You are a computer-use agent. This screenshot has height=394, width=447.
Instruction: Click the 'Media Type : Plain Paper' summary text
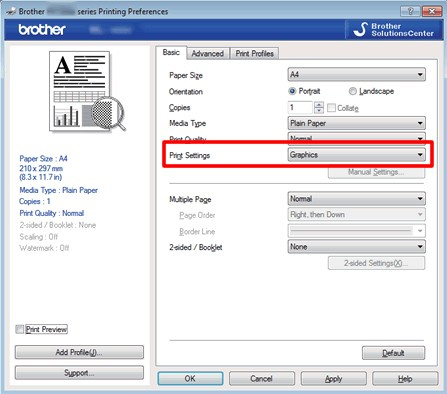(x=59, y=190)
